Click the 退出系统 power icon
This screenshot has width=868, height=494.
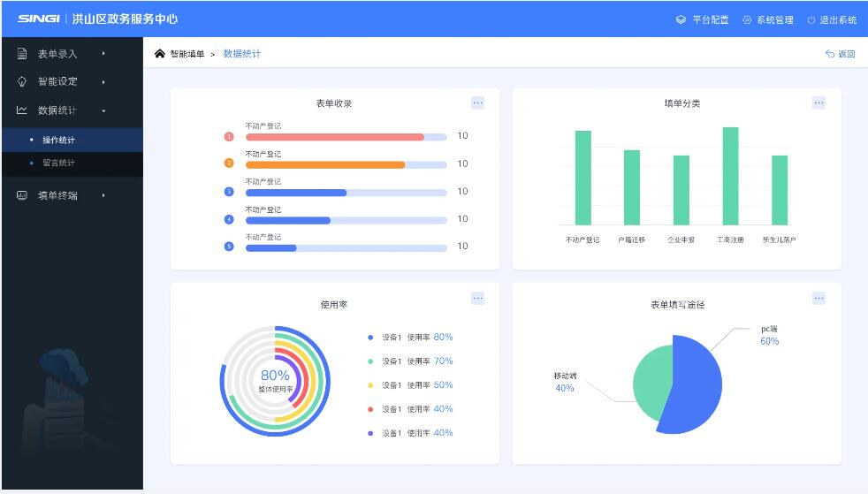[x=811, y=20]
